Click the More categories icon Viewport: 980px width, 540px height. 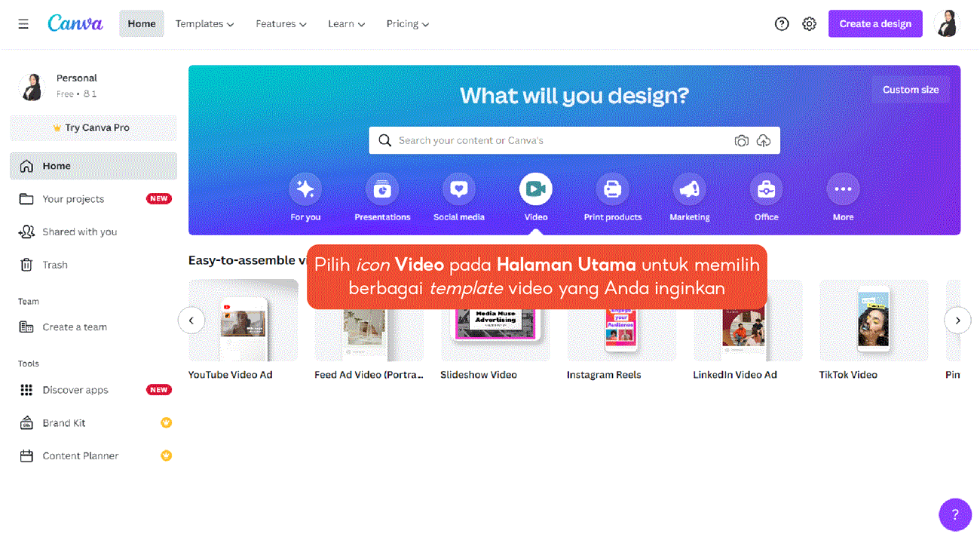tap(843, 189)
